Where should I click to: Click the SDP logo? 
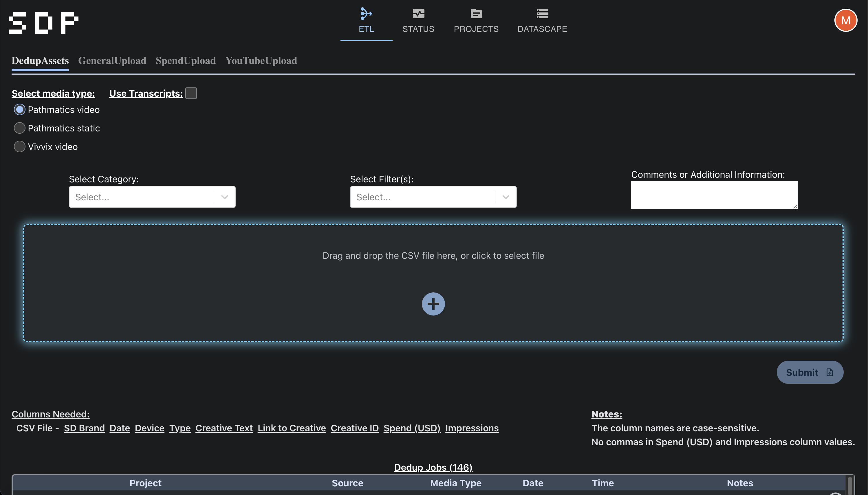[x=43, y=23]
